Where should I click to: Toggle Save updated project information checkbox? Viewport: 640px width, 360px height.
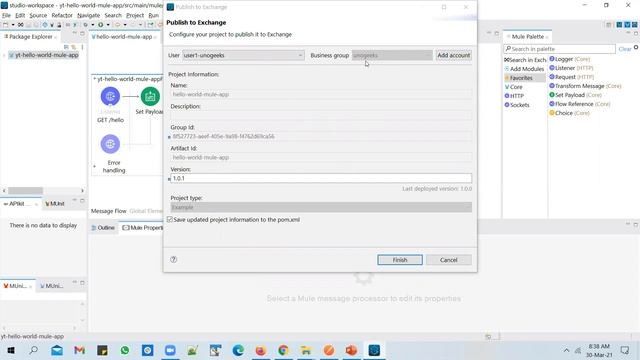point(170,220)
